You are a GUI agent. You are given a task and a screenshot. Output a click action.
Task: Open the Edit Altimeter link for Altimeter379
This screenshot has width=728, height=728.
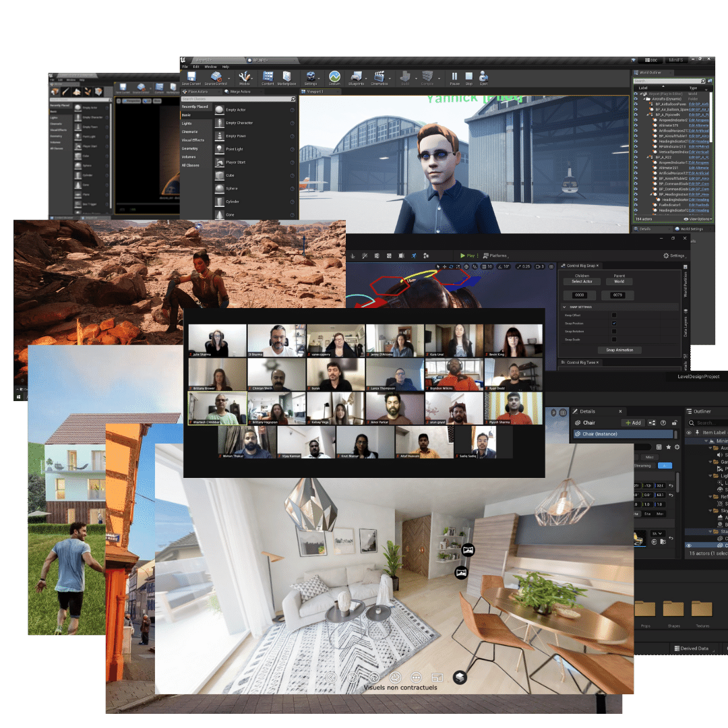(x=699, y=125)
